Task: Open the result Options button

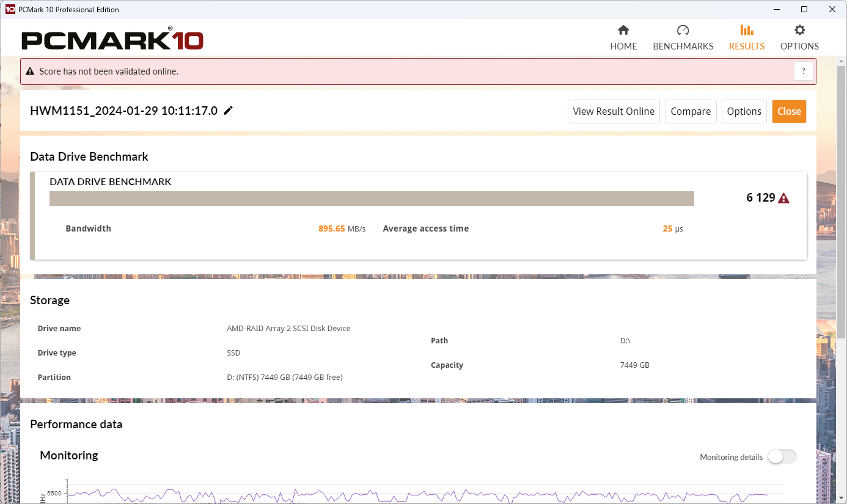Action: click(744, 111)
